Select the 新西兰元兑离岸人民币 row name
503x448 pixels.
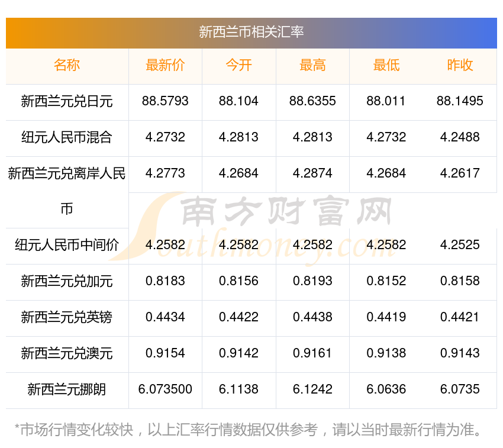point(67,191)
